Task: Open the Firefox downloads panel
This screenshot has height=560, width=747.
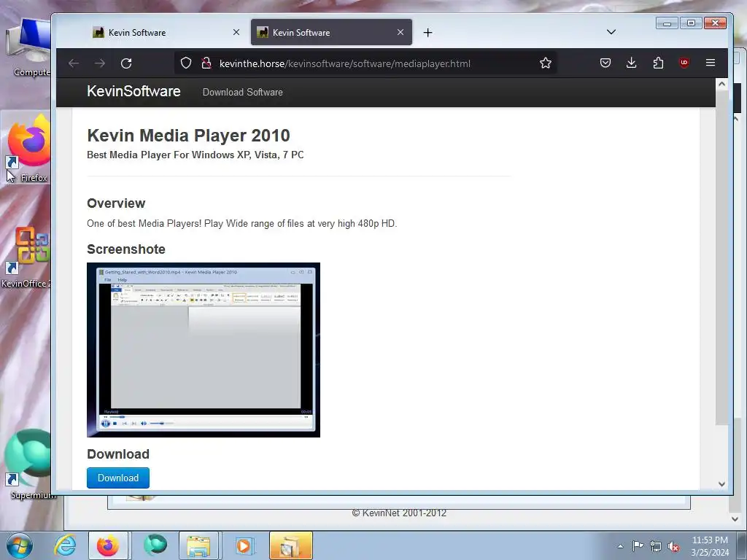Action: tap(631, 63)
